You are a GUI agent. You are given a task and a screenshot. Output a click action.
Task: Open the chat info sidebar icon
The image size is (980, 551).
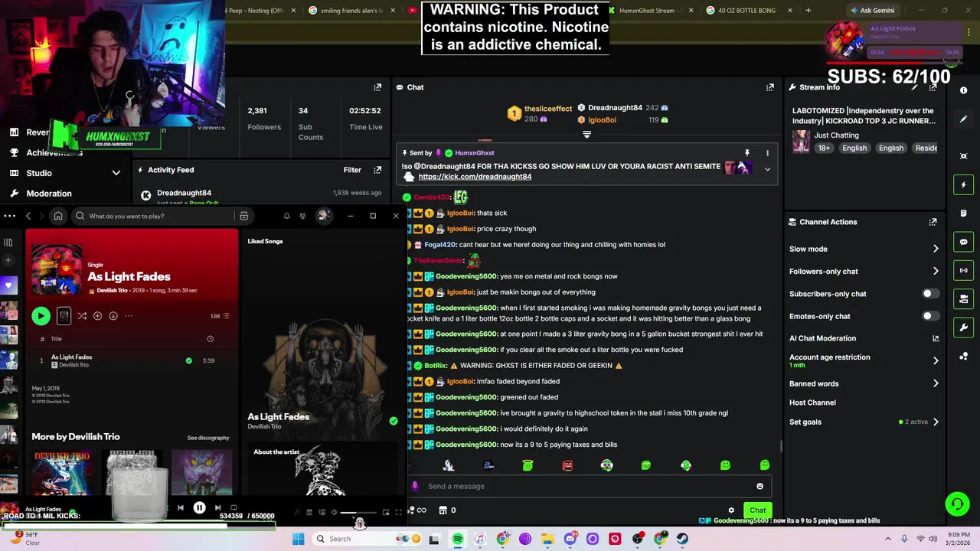[x=963, y=90]
